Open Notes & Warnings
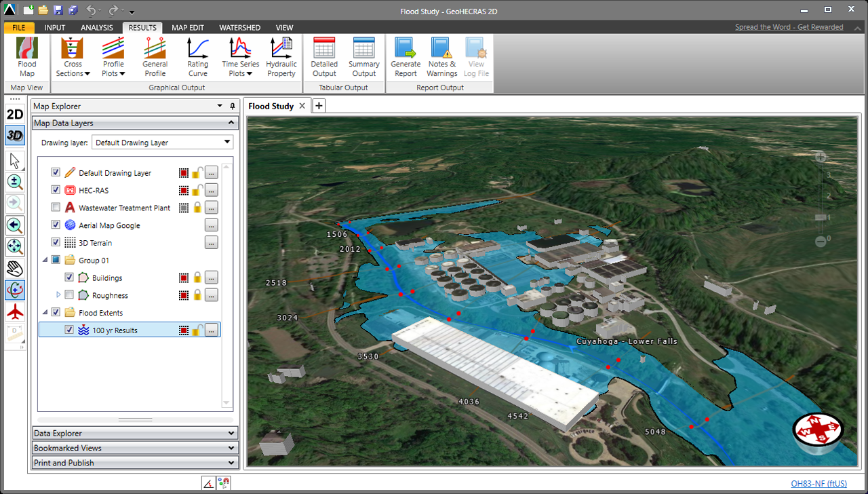868x494 pixels. [x=442, y=58]
